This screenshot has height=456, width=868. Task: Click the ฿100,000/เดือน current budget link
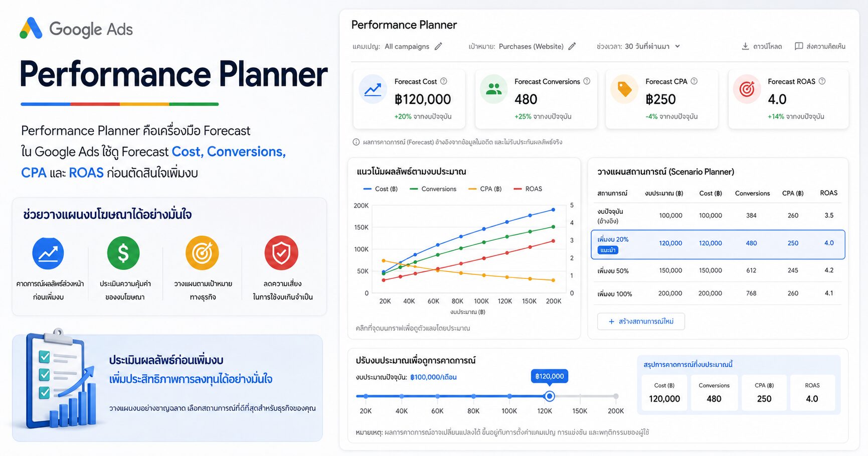[x=433, y=377]
